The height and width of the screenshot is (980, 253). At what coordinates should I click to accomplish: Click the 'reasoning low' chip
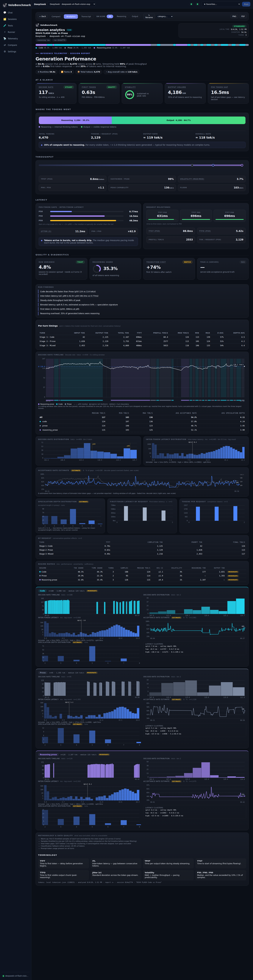pyautogui.click(x=43, y=40)
